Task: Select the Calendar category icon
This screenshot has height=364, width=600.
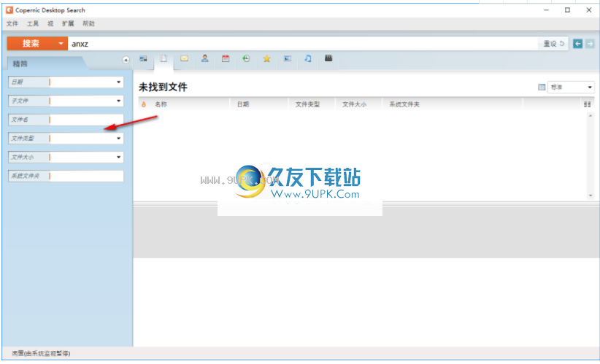Action: pos(226,58)
